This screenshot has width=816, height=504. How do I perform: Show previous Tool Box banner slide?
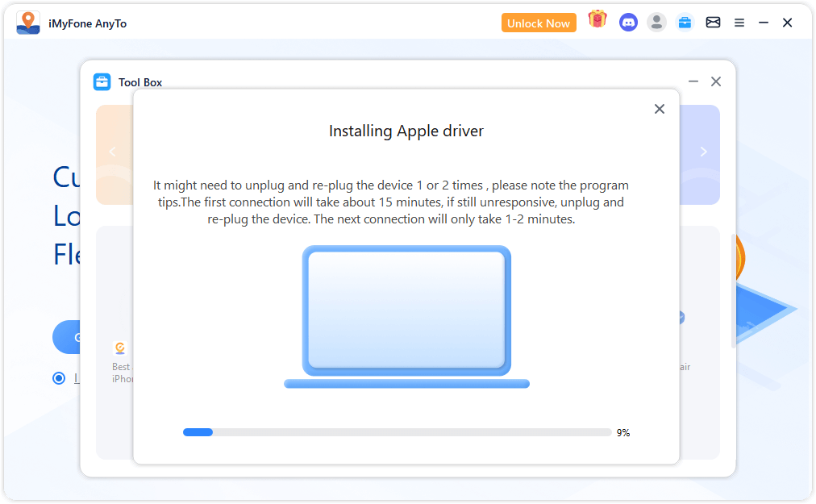pos(112,152)
